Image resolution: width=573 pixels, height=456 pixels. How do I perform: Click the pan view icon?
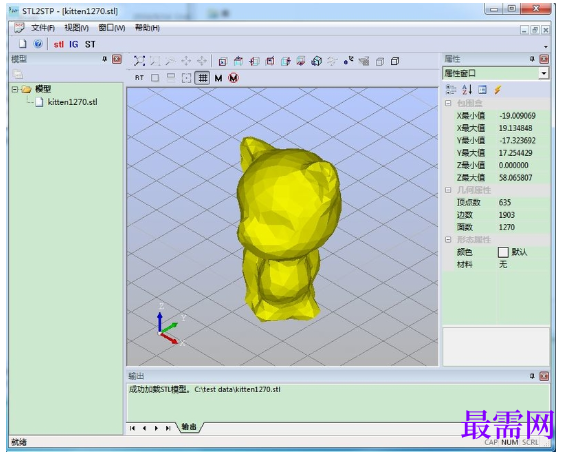click(186, 61)
